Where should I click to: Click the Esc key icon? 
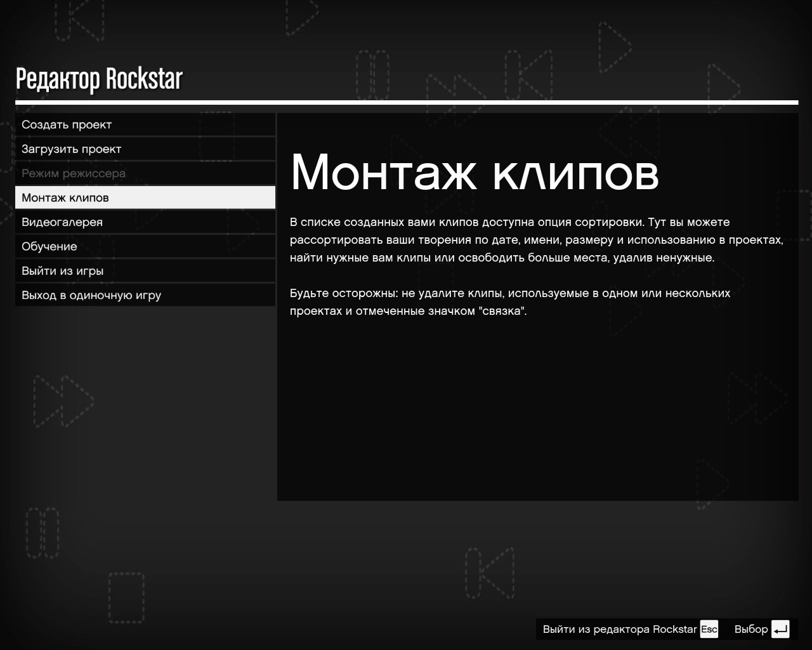709,629
